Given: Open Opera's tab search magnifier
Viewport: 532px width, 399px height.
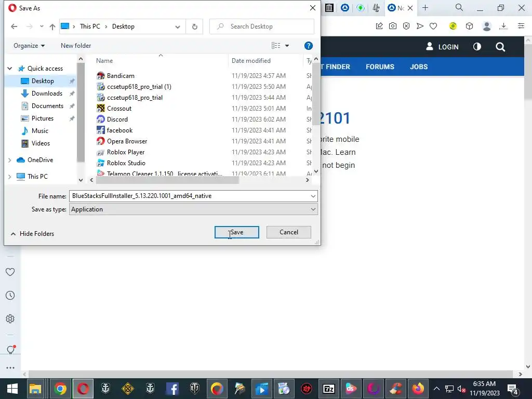Looking at the screenshot, I should point(459,7).
